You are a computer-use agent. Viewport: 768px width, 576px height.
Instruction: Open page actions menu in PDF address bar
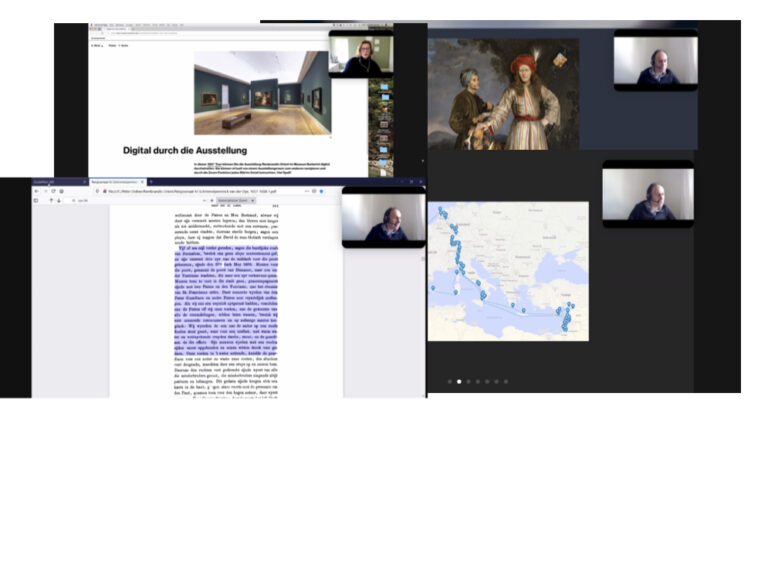pyautogui.click(x=307, y=191)
